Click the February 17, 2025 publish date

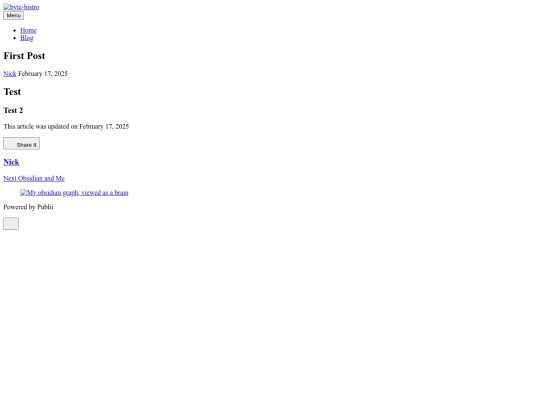(x=43, y=74)
